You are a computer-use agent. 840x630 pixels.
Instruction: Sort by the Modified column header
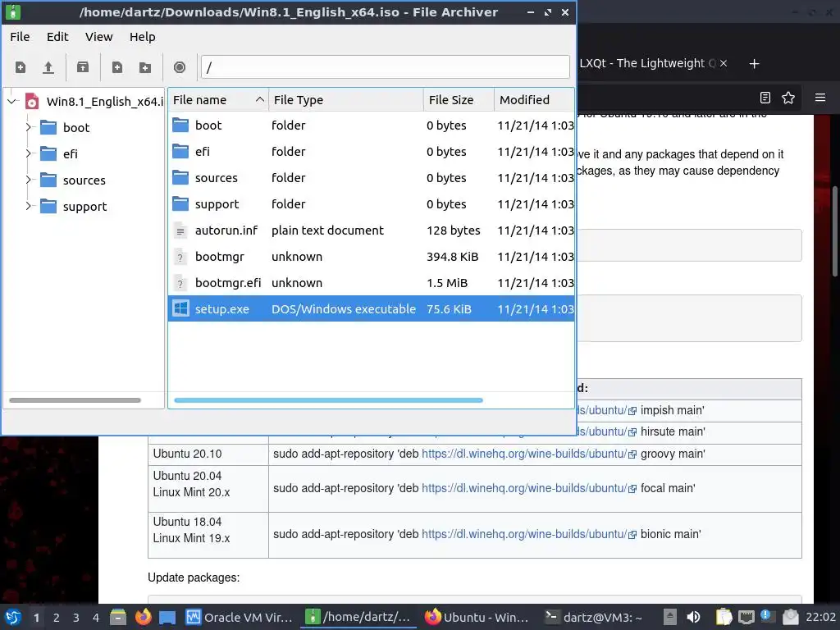click(533, 99)
